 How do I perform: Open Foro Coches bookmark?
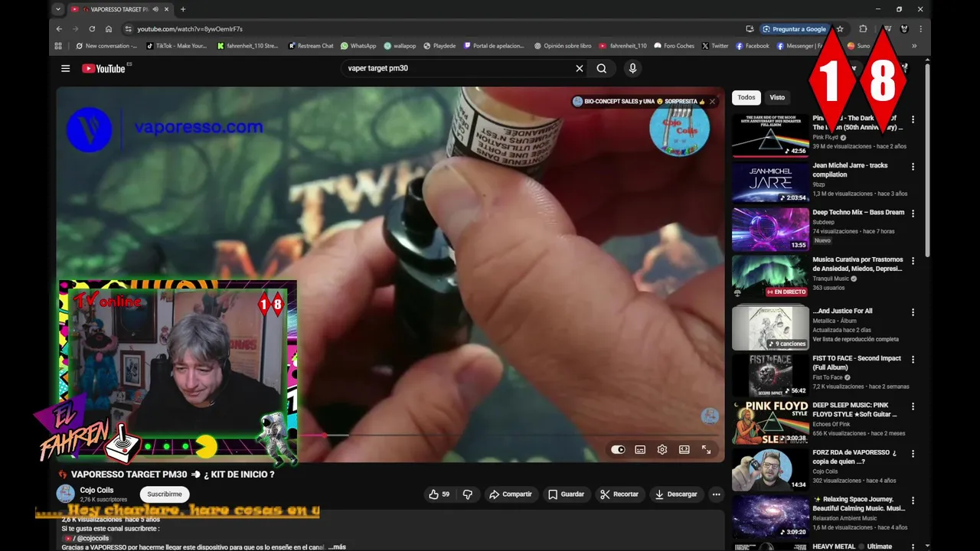pos(674,46)
